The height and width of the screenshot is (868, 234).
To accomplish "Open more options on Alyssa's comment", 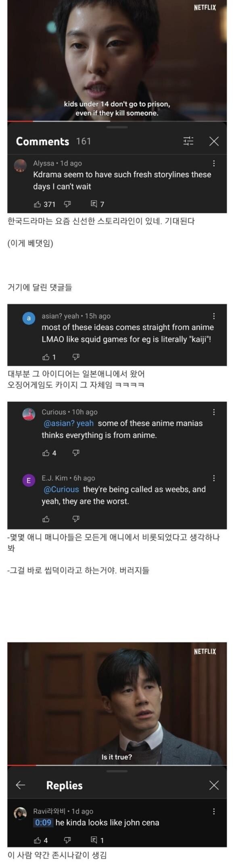I will [x=214, y=163].
